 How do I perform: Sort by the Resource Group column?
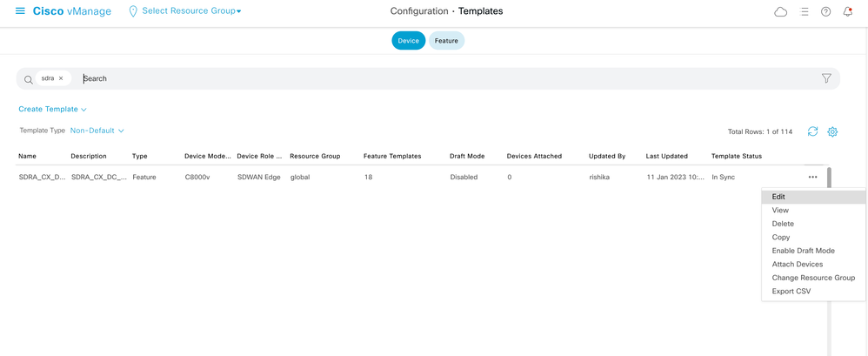click(315, 156)
